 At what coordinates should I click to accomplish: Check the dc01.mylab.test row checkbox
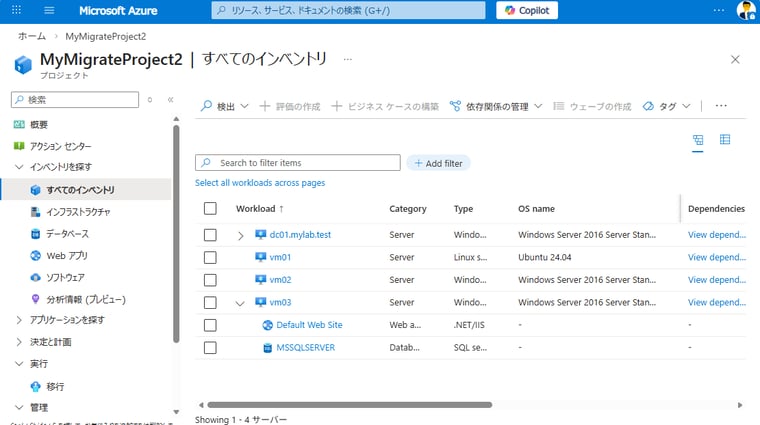pos(210,235)
